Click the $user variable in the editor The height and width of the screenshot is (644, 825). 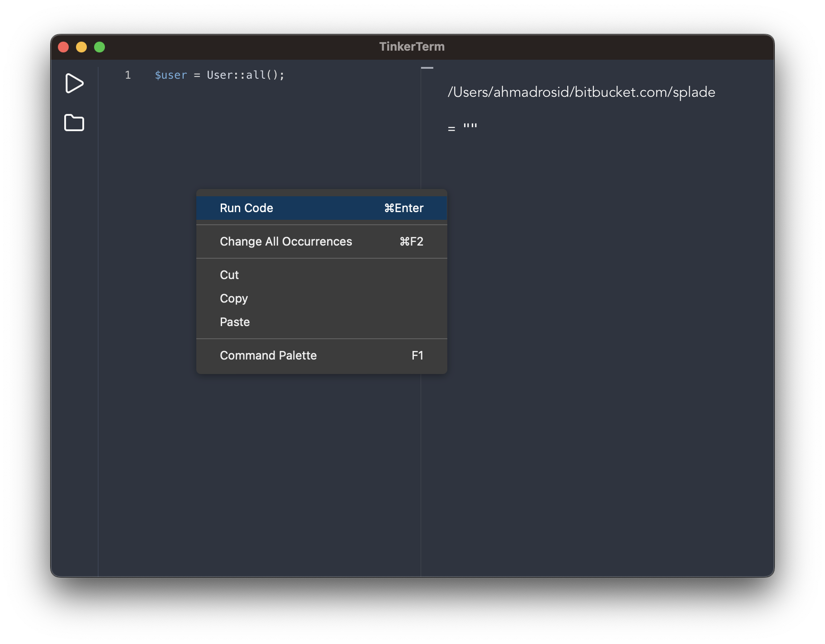[171, 75]
